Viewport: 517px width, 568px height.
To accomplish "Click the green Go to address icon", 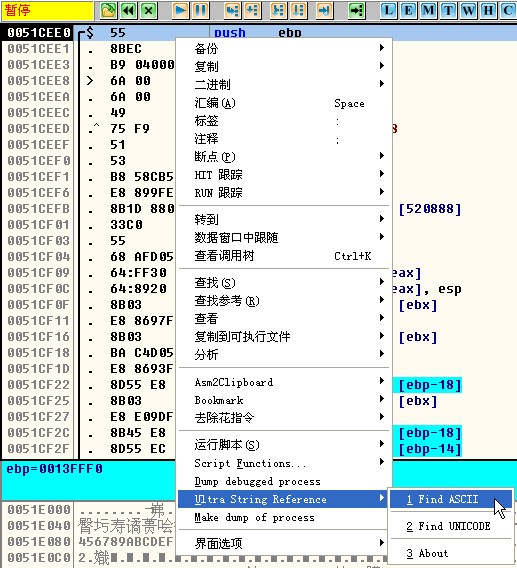I will (357, 10).
